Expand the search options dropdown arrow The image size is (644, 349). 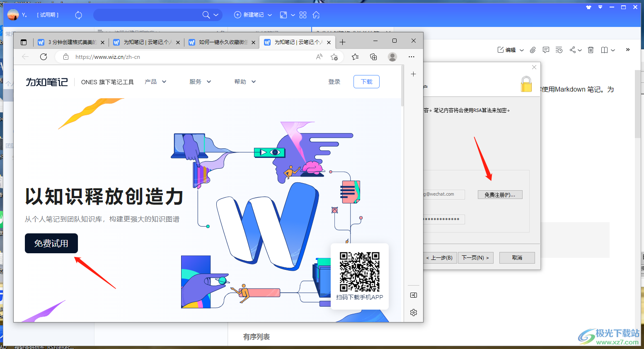[x=216, y=15]
